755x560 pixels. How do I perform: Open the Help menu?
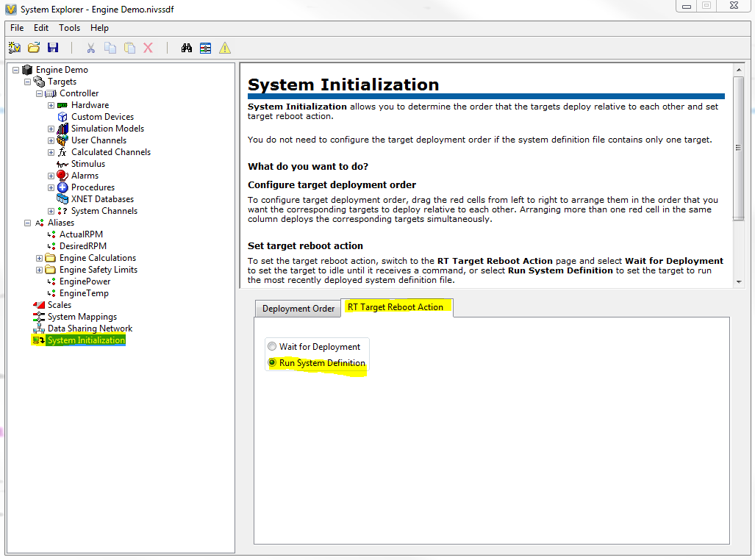coord(99,28)
